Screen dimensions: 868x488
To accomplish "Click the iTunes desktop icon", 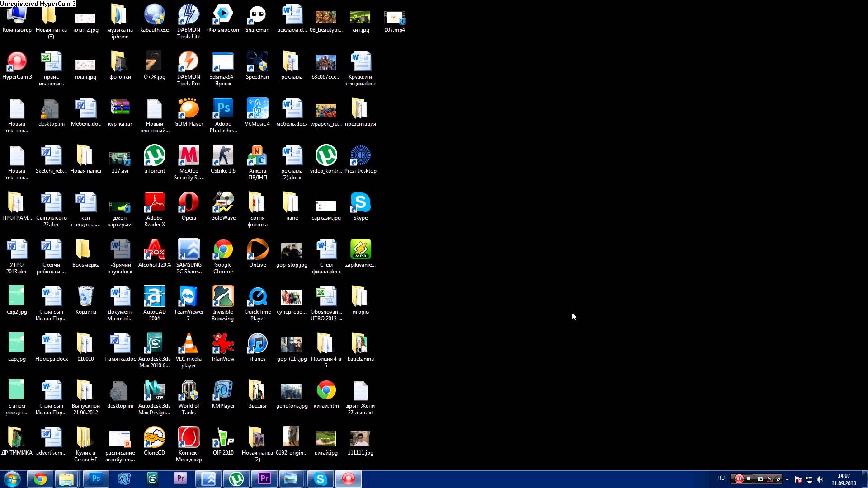I will coord(257,347).
